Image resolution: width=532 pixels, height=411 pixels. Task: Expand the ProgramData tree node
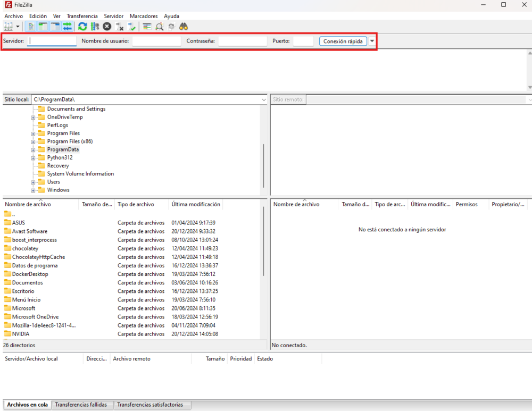33,150
